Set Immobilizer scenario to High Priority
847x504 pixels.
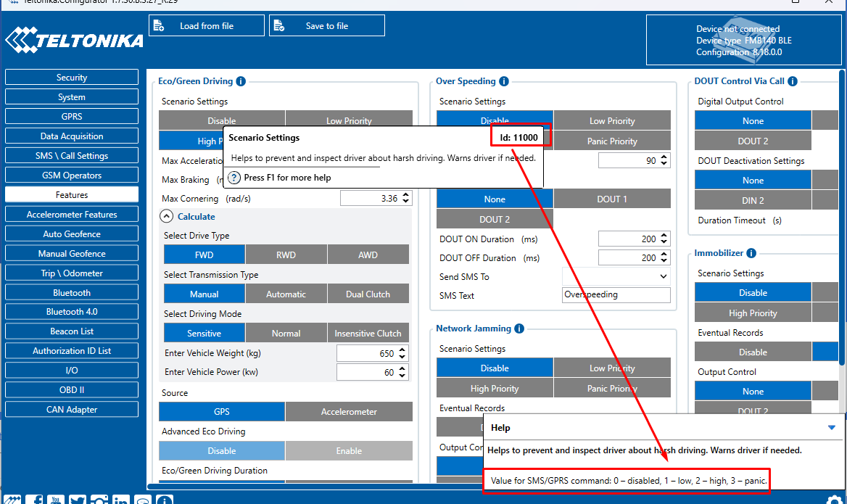pos(753,313)
